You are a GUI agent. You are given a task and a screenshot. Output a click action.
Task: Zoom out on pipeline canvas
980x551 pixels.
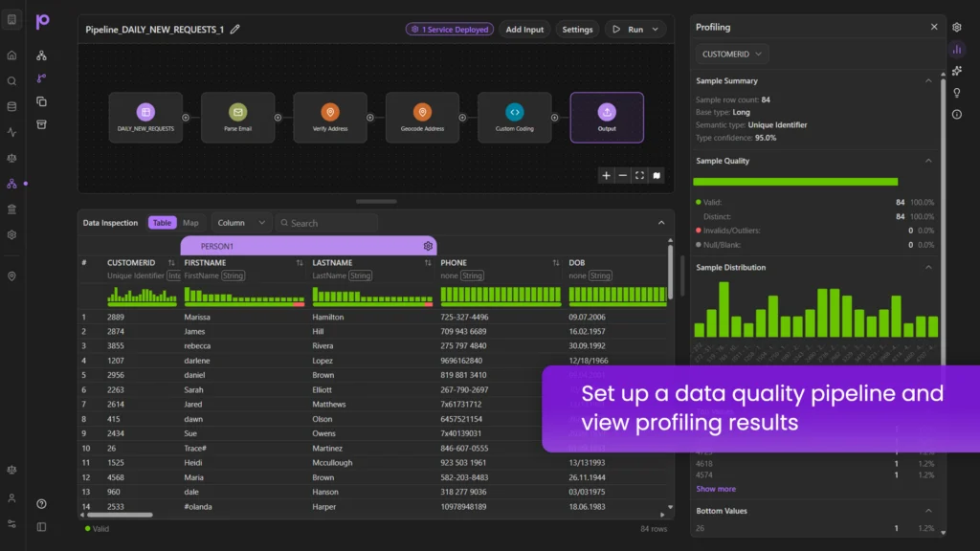(x=622, y=176)
